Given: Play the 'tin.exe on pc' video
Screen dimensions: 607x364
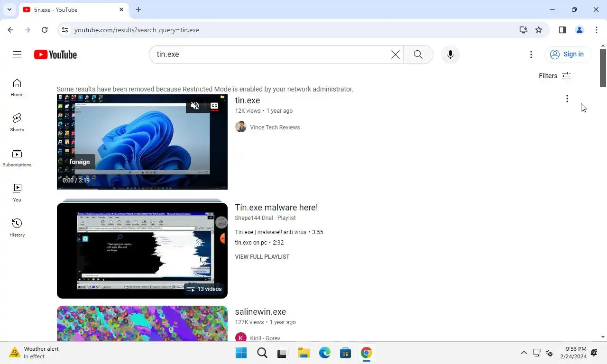Looking at the screenshot, I should coord(259,243).
